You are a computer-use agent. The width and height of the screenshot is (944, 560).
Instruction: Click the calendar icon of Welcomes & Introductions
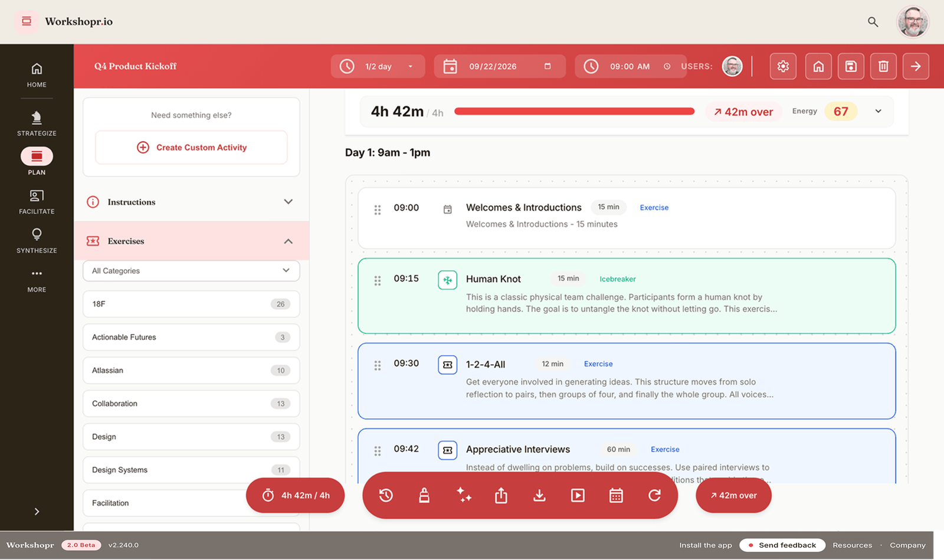448,209
